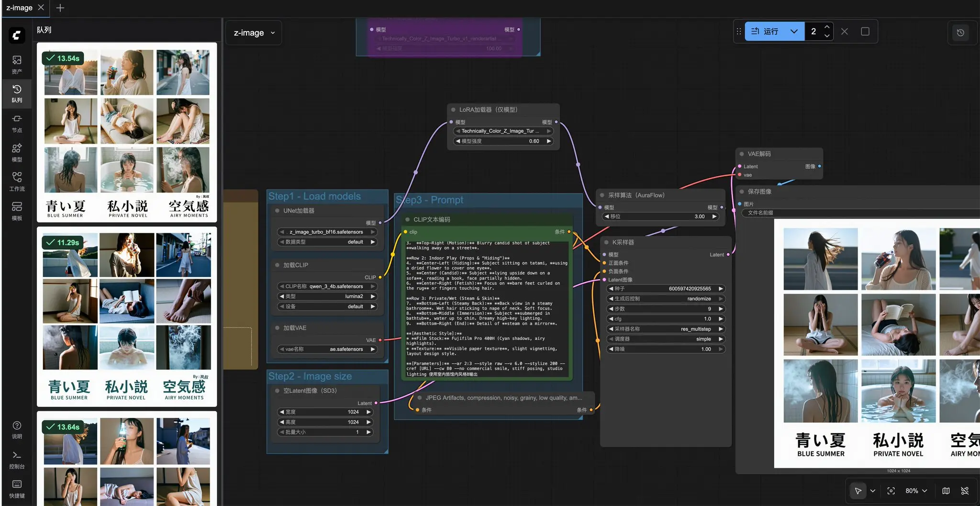Toggle link visibility icon in bottom toolbar

click(x=965, y=491)
